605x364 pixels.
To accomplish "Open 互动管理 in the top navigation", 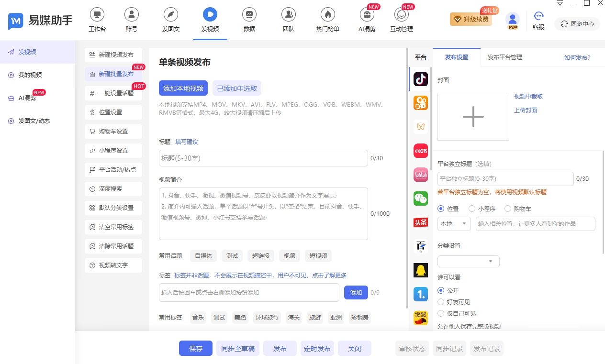I will (401, 20).
